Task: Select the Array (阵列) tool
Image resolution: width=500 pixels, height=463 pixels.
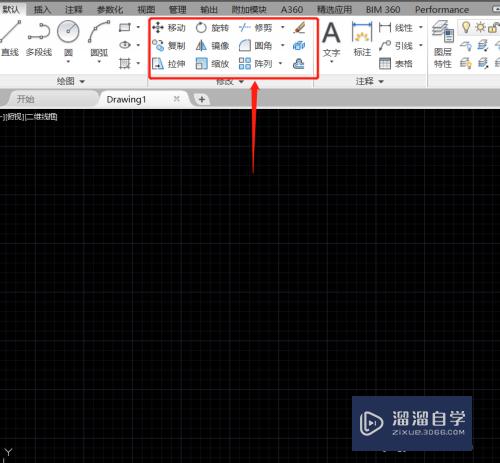Action: click(x=256, y=64)
